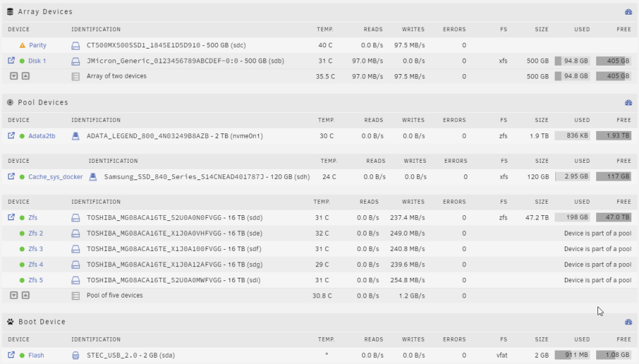Click the down arrow in Array of two devices row
The image size is (639, 364).
click(x=14, y=76)
